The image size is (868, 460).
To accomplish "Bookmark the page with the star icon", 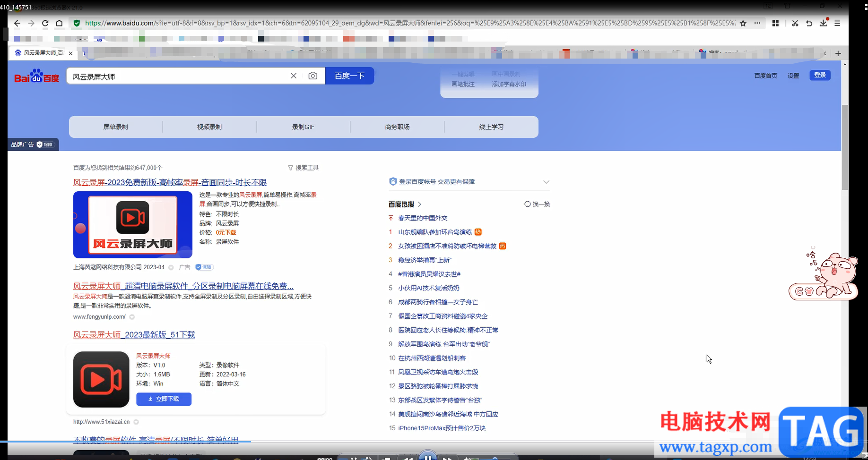I will (743, 23).
